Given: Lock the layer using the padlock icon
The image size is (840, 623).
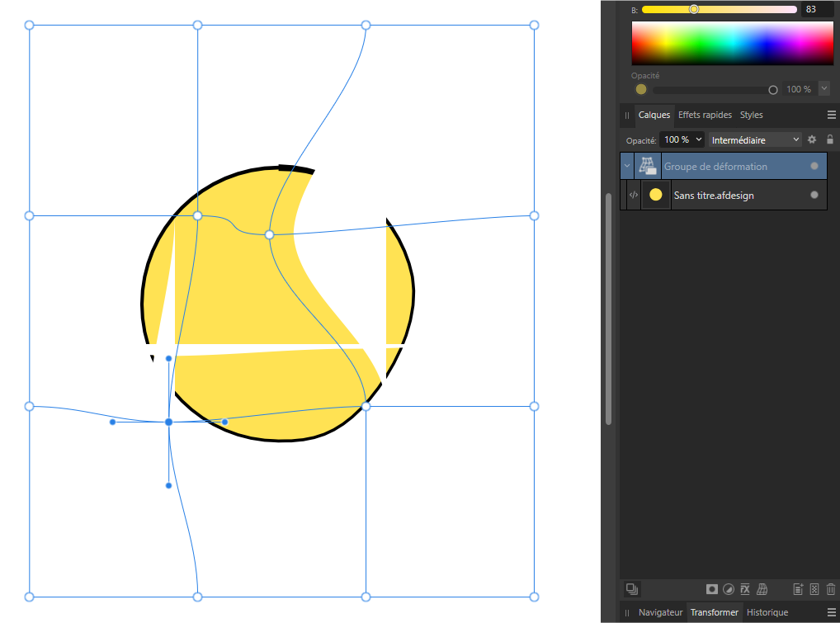Looking at the screenshot, I should point(830,139).
